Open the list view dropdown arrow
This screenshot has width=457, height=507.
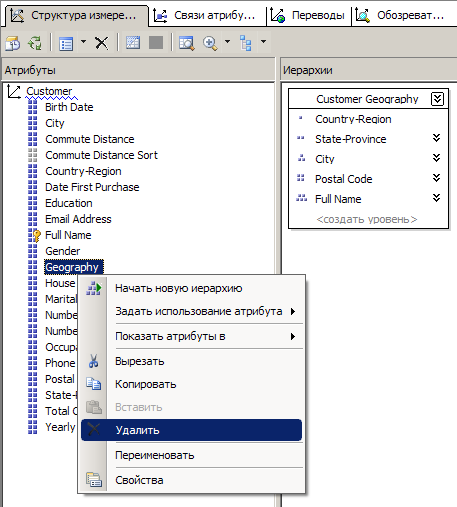pos(83,42)
